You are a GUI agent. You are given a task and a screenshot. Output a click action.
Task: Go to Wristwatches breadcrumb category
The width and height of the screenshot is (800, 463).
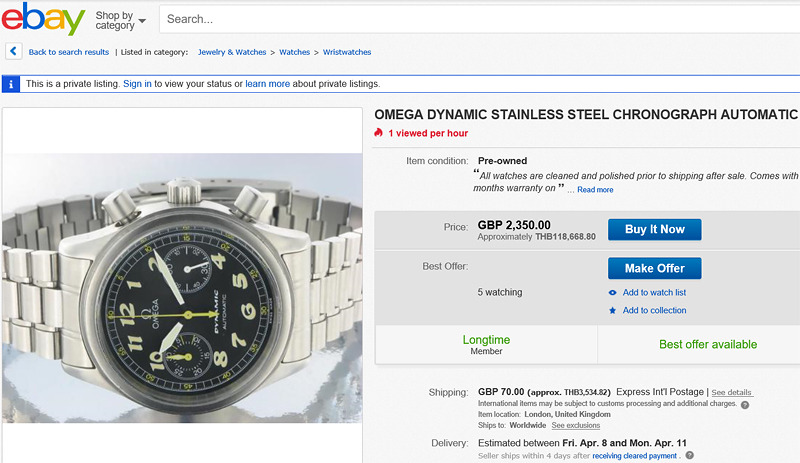346,52
